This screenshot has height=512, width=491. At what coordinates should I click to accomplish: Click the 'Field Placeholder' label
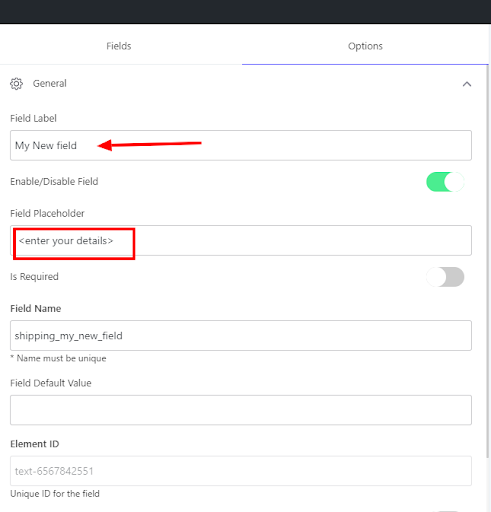pyautogui.click(x=47, y=213)
